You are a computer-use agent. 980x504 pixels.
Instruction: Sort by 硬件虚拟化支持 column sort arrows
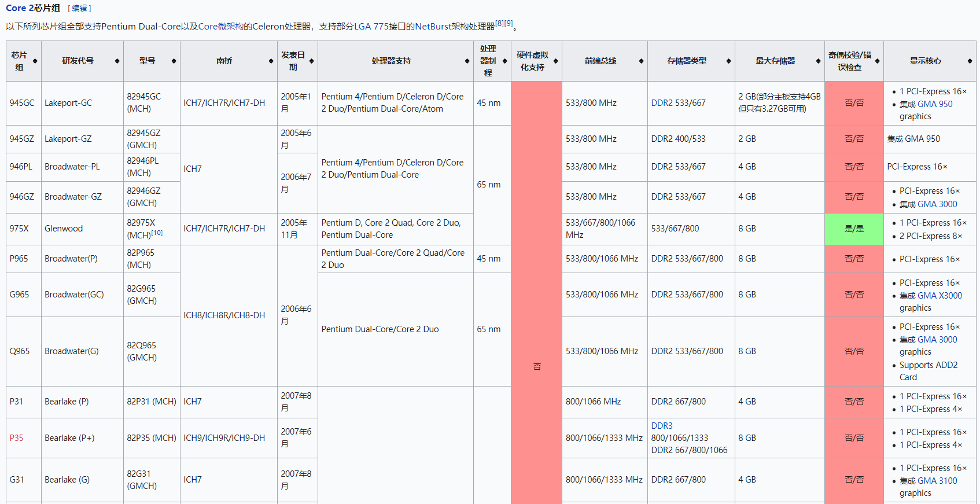pos(555,61)
